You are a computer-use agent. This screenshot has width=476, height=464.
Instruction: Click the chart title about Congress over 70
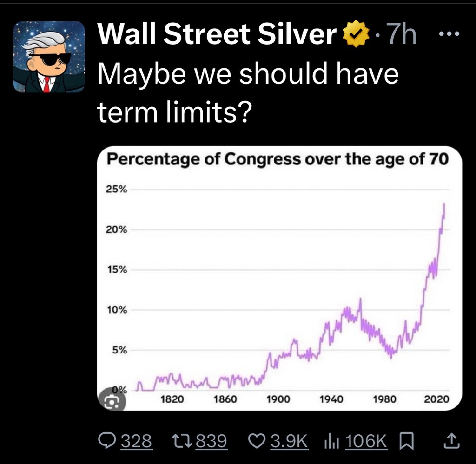point(278,159)
